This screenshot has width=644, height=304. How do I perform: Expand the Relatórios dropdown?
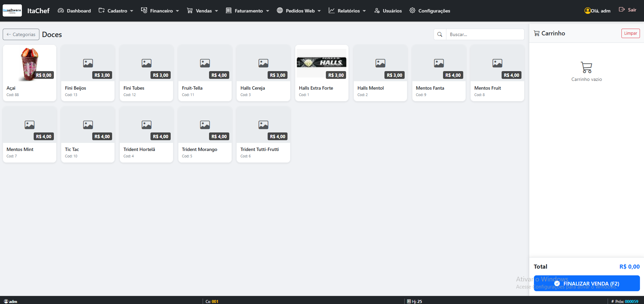[347, 11]
